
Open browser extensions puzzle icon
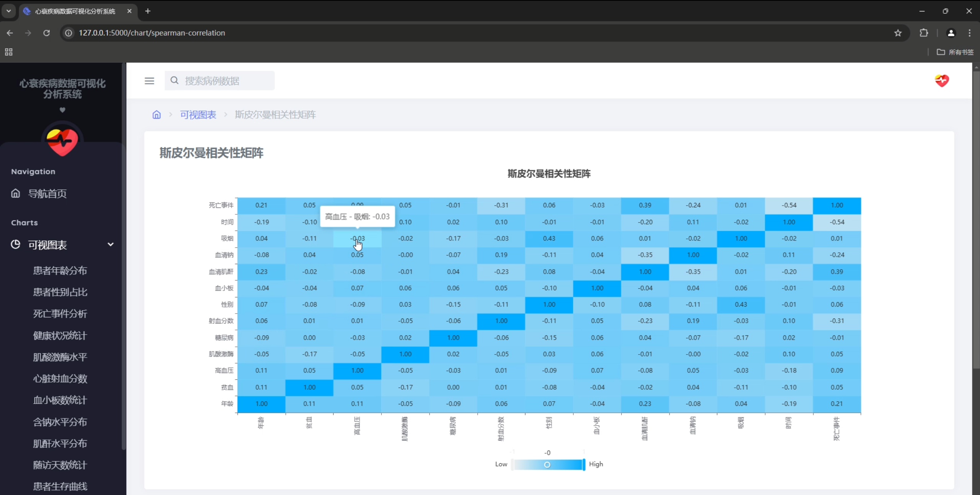click(x=924, y=33)
